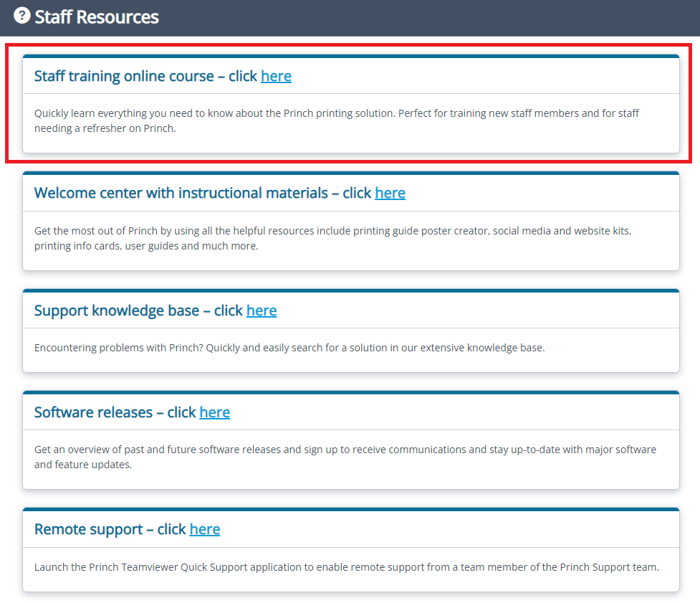Click the 'Remote support' heading text
The height and width of the screenshot is (603, 700).
pyautogui.click(x=89, y=529)
